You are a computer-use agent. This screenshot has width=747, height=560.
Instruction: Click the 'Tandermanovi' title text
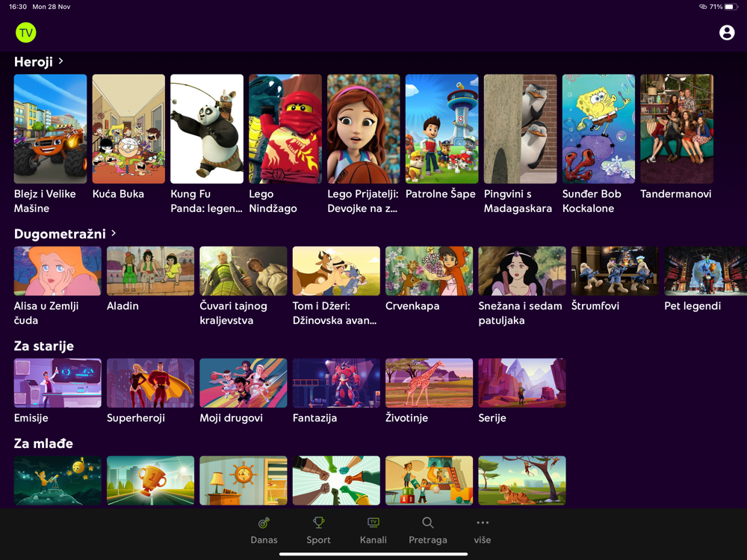pyautogui.click(x=676, y=194)
